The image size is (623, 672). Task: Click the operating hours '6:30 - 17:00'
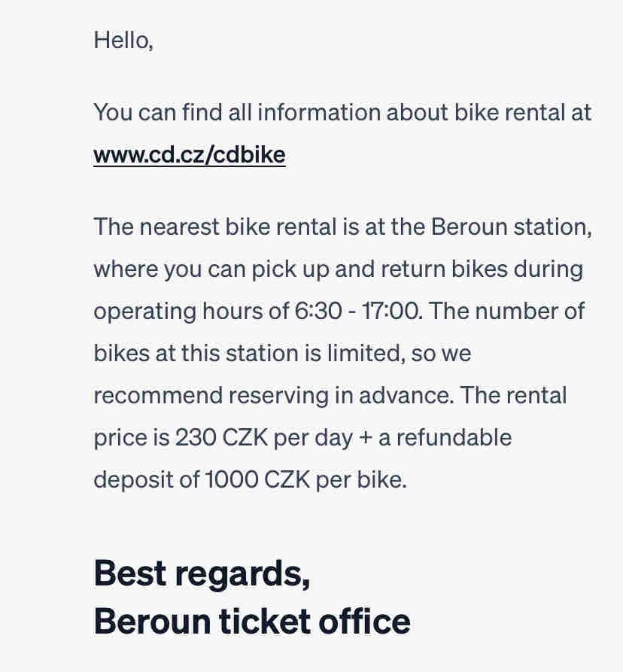(356, 311)
